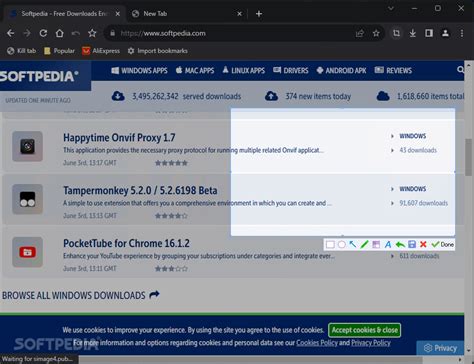Open the browser home page
The image size is (474, 364).
[59, 33]
